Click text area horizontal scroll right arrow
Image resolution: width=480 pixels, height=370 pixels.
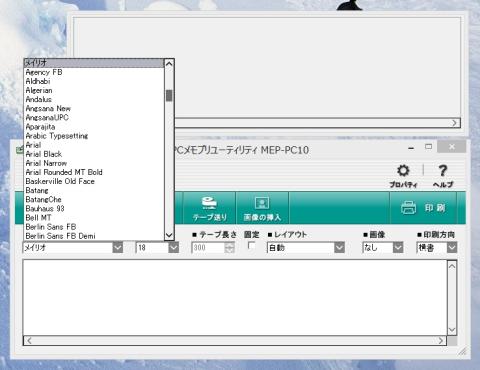click(441, 340)
